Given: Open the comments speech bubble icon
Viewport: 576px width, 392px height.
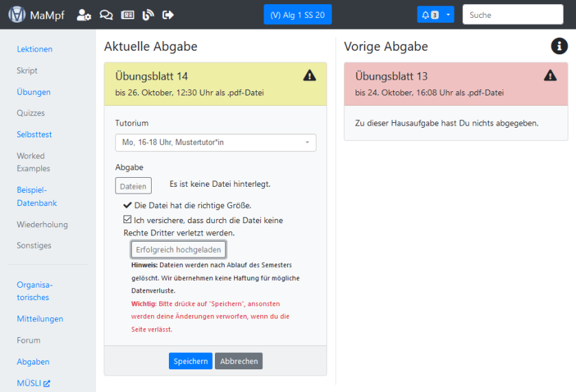Looking at the screenshot, I should (x=106, y=14).
